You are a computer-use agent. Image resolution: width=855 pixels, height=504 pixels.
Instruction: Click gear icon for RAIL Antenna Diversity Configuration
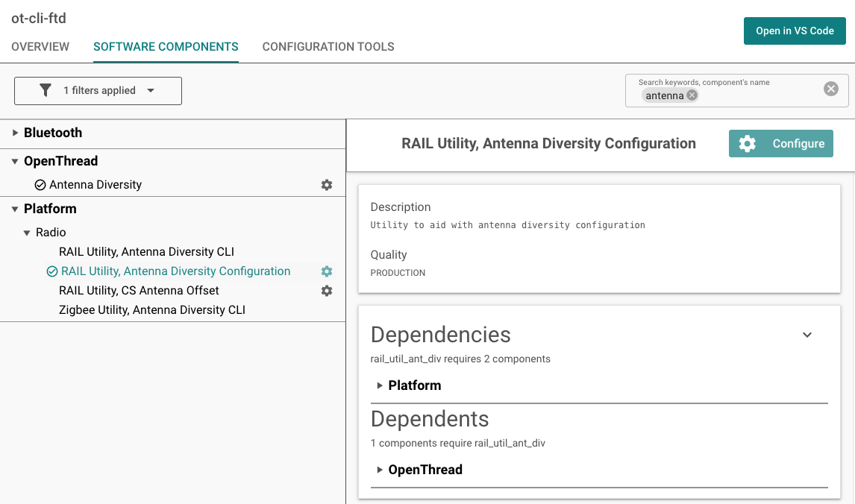tap(327, 271)
